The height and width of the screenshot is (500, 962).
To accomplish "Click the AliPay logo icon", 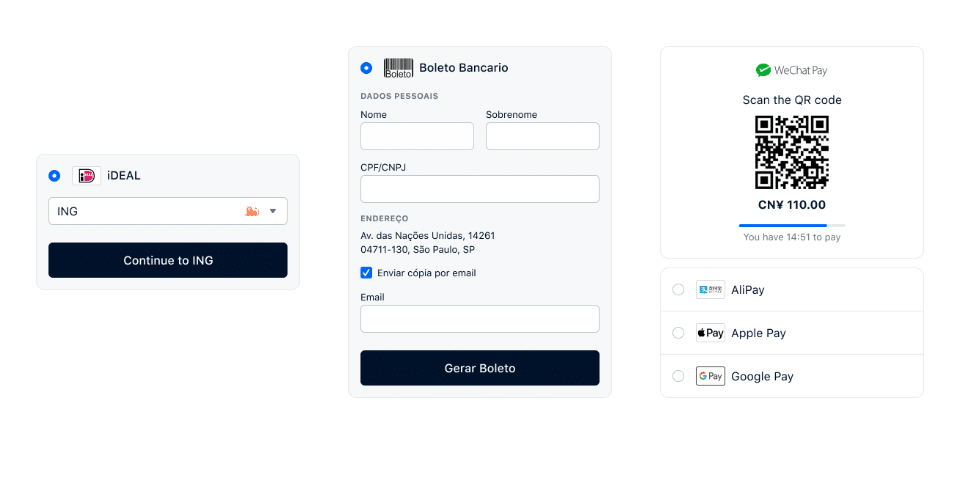I will click(710, 290).
